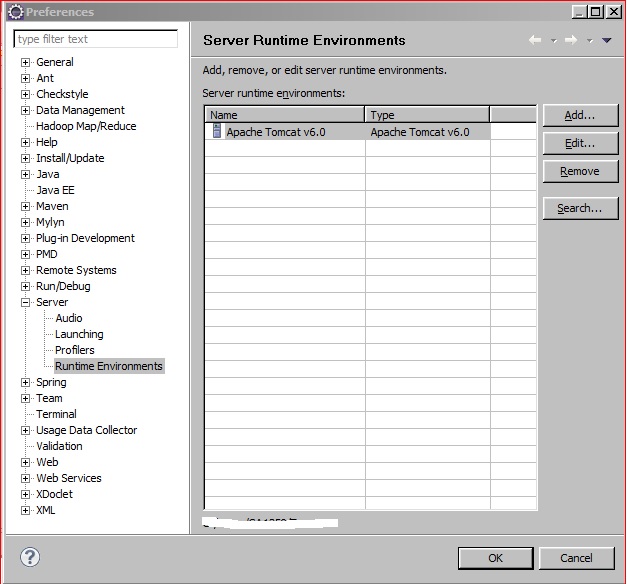Screen dimensions: 627x584
Task: Select Terminal preference page
Action: point(56,414)
